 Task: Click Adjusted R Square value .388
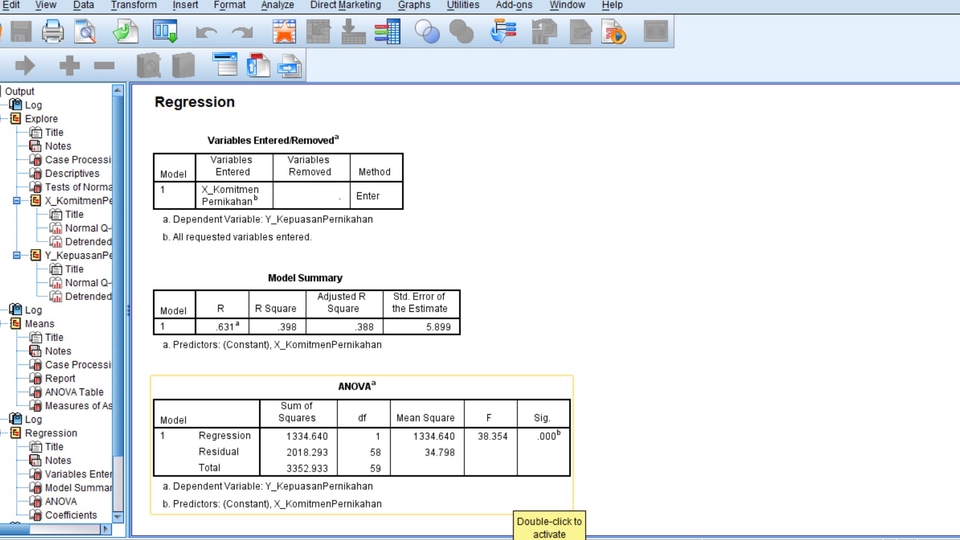363,327
